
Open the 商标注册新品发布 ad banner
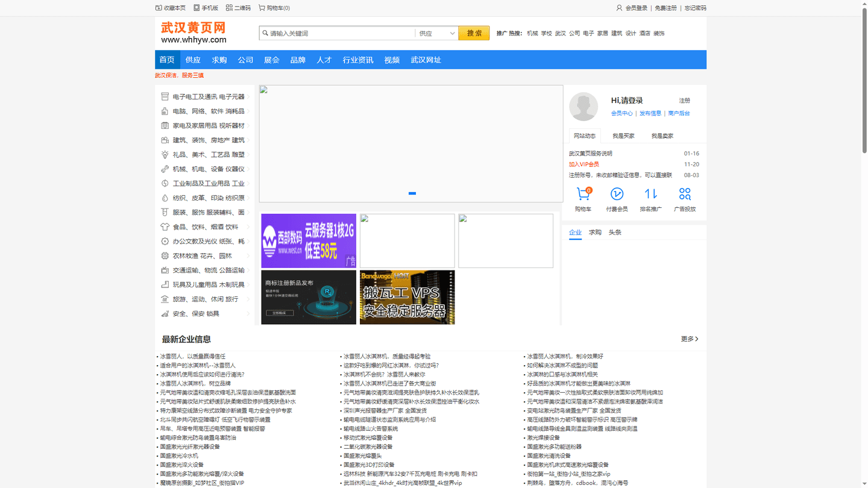(309, 297)
